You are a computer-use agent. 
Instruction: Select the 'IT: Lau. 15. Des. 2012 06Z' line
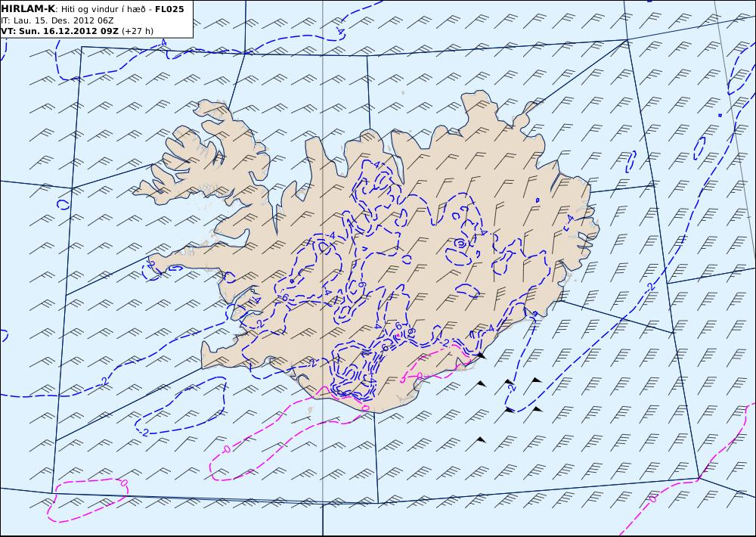(x=57, y=20)
